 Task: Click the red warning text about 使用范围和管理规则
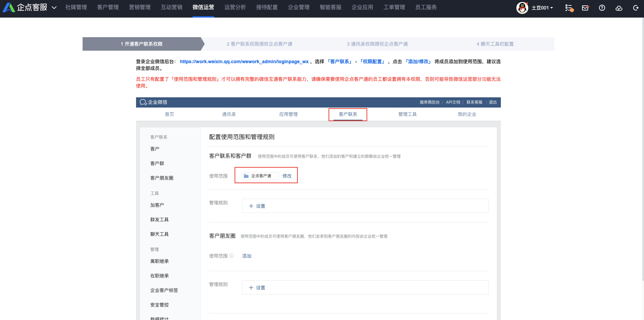[318, 82]
